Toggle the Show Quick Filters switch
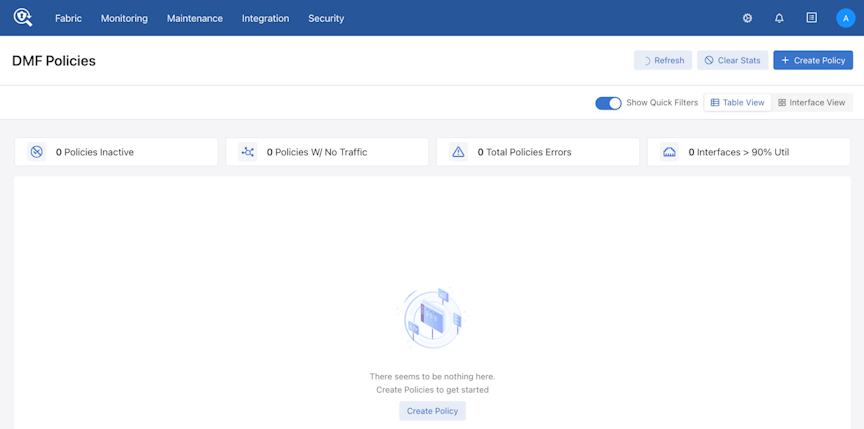This screenshot has width=864, height=429. tap(608, 103)
